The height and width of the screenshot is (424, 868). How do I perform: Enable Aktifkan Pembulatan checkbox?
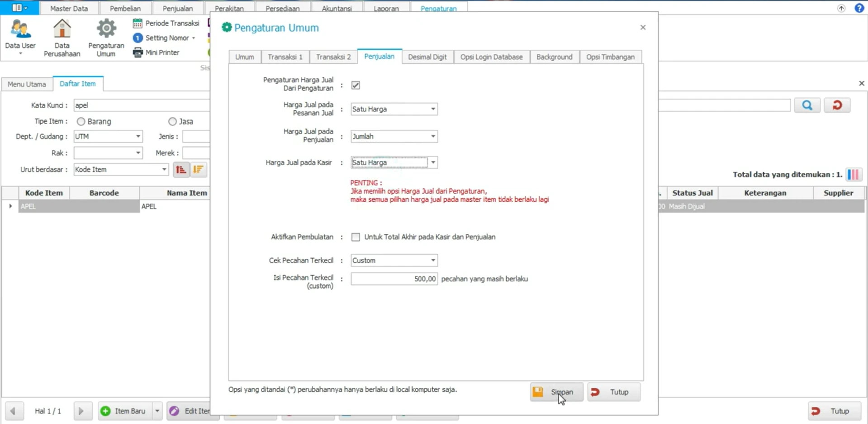coord(356,237)
